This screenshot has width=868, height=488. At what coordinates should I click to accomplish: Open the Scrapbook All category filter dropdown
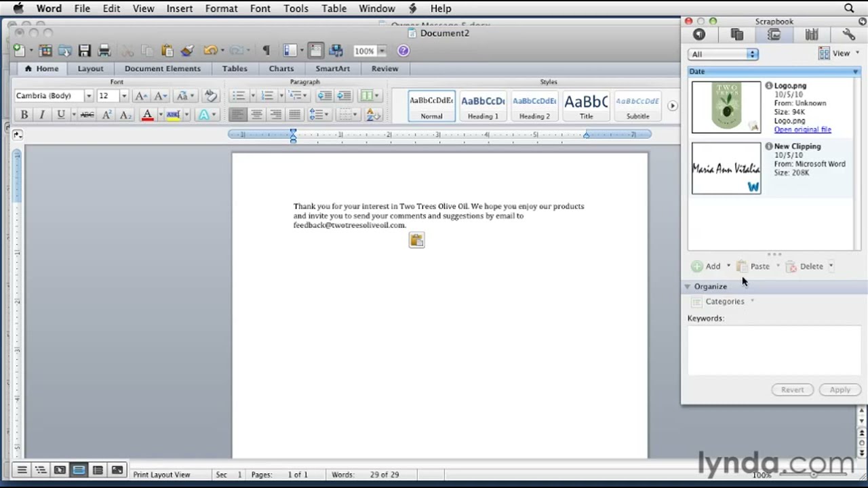coord(723,54)
